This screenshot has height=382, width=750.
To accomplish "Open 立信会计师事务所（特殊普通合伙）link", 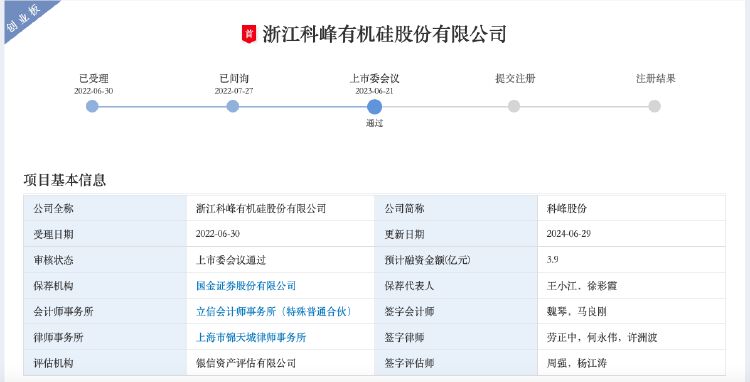I will tap(274, 312).
